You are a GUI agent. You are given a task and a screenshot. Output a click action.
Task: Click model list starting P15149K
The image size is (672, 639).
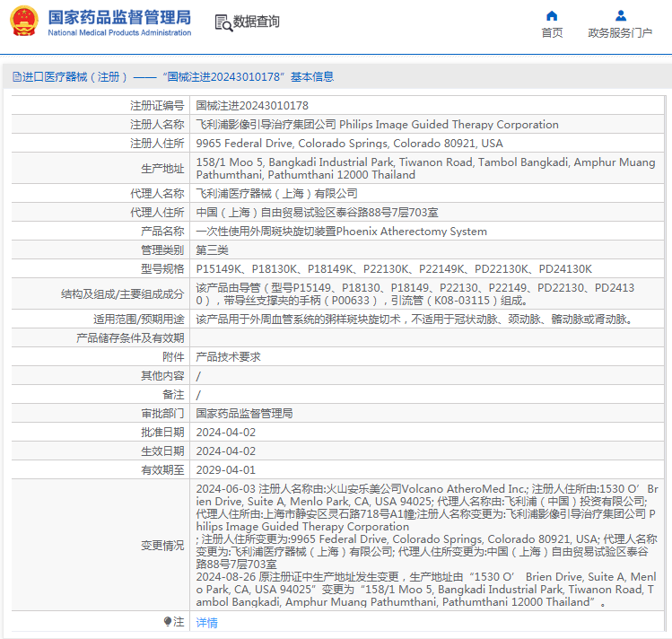(x=394, y=268)
